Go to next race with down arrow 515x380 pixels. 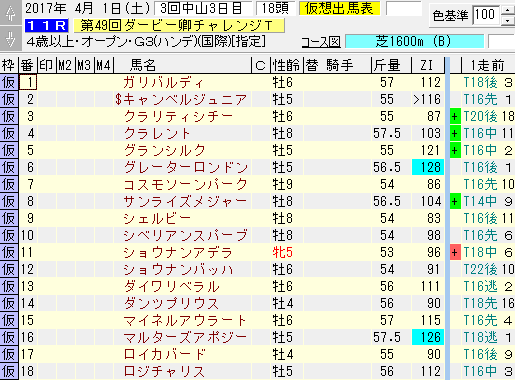[x=11, y=38]
